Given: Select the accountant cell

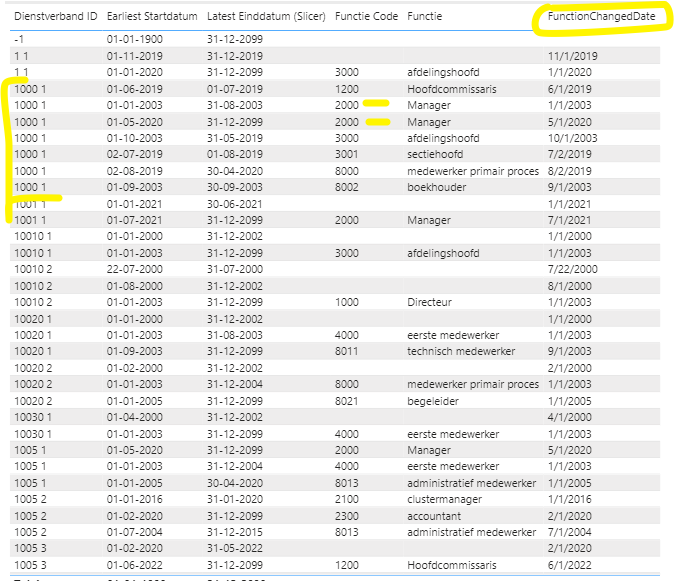Looking at the screenshot, I should (436, 515).
